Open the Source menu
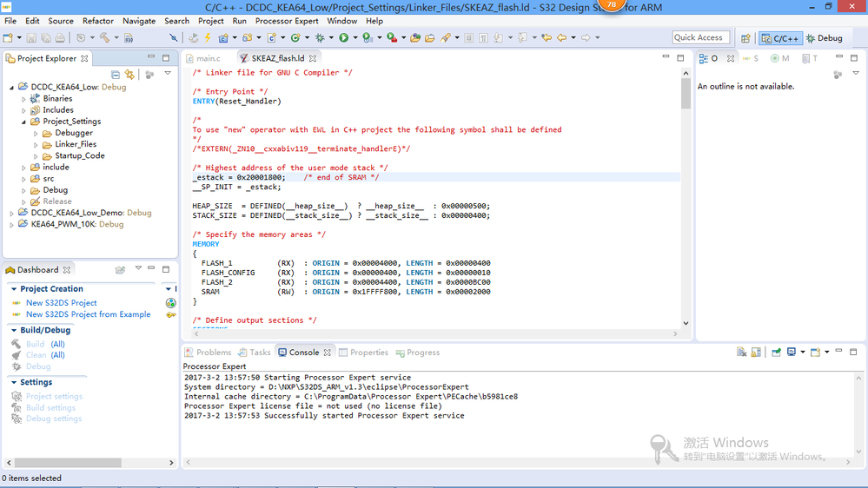Viewport: 868px width, 488px height. tap(61, 21)
